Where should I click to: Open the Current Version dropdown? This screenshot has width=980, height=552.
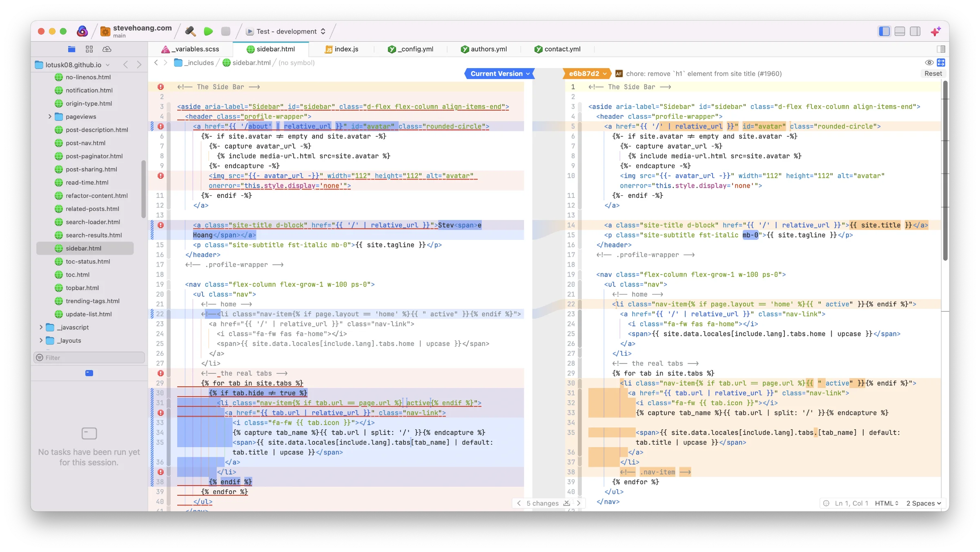[x=499, y=74]
